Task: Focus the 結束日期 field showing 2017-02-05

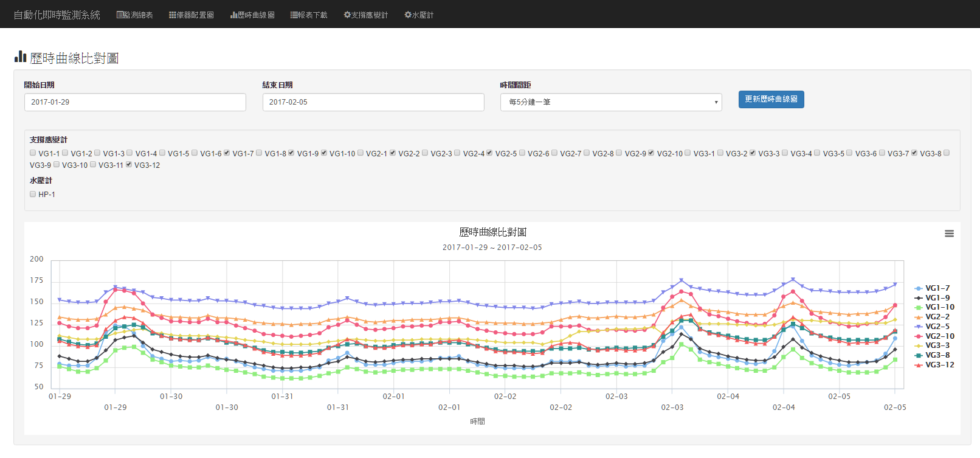Action: [373, 102]
